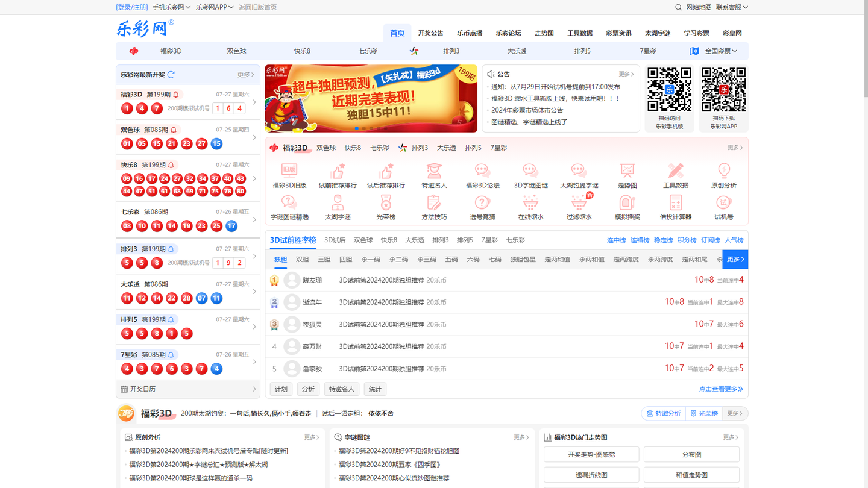The height and width of the screenshot is (488, 868).
Task: Click the search magnifier icon in top bar
Action: pyautogui.click(x=679, y=7)
